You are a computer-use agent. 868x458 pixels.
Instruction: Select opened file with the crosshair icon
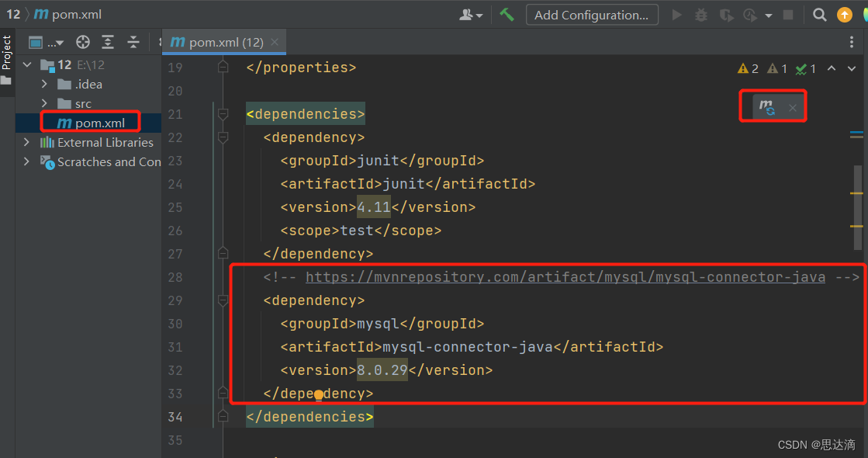(82, 42)
